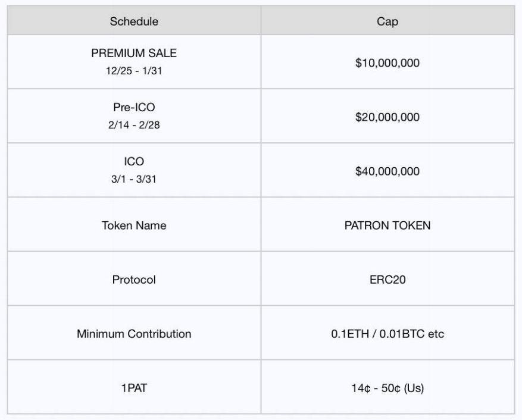Click the Cap column header
Screen dimensions: 522x420
pos(387,21)
